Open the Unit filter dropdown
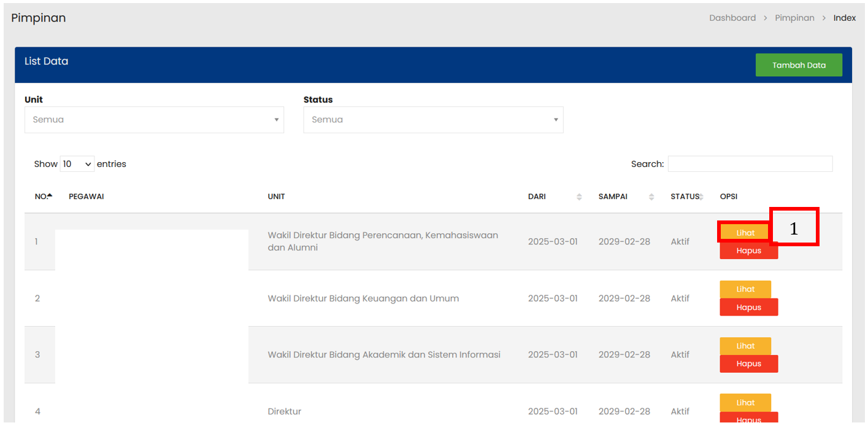Screen dimensions: 868x428 154,120
